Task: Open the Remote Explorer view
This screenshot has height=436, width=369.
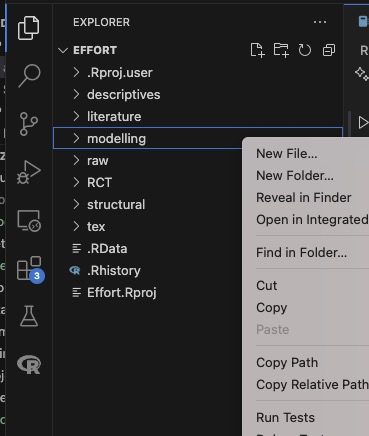Action: tap(29, 221)
